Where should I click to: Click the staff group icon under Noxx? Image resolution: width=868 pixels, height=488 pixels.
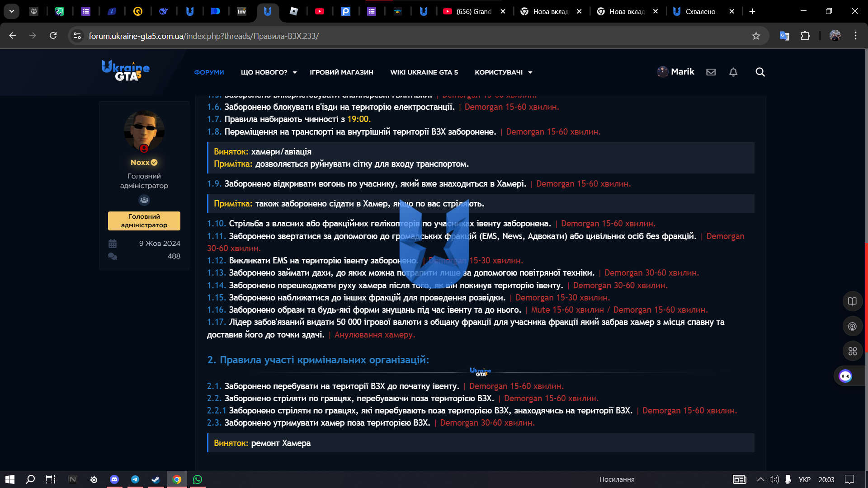144,200
